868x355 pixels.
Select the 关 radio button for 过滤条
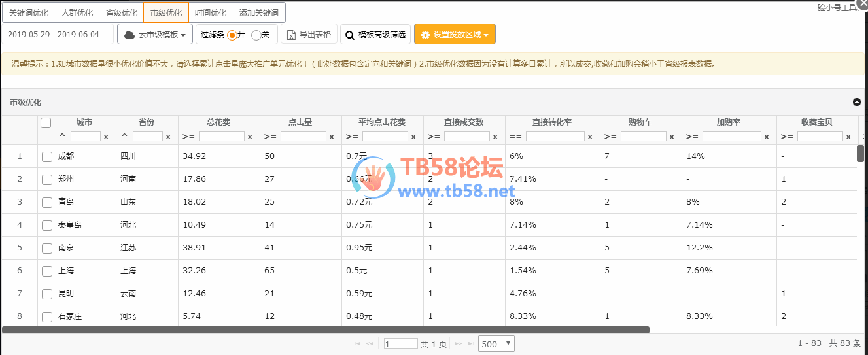point(256,35)
